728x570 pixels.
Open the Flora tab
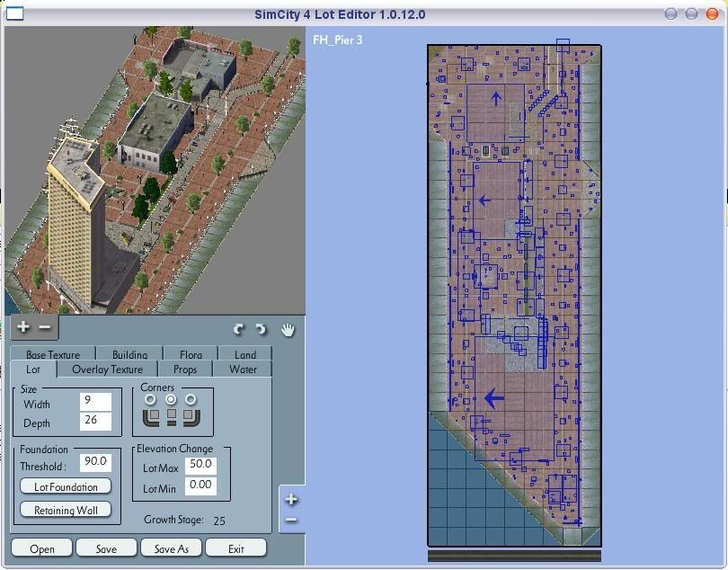[191, 353]
